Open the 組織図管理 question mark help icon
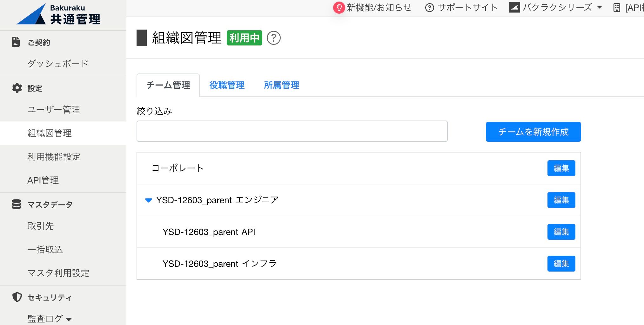The image size is (644, 325). (273, 38)
